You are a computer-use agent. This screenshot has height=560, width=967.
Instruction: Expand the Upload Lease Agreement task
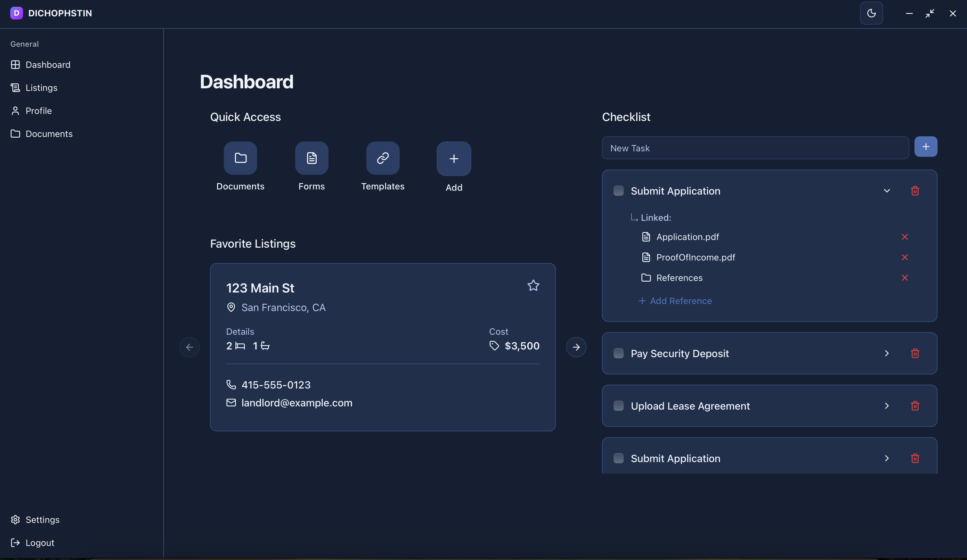(886, 406)
